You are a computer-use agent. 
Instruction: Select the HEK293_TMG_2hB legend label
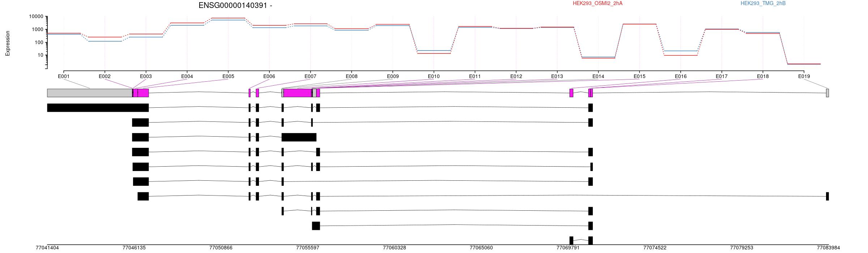(763, 3)
